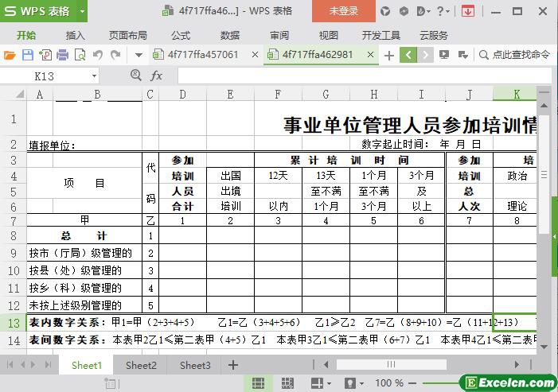This screenshot has height=392, width=558.
Task: Open the help question mark dropdown
Action: click(x=443, y=11)
